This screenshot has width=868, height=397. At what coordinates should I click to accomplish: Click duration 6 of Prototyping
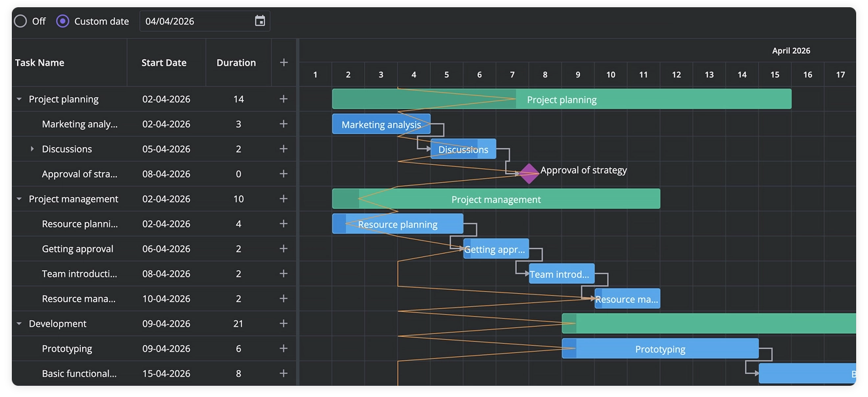(239, 349)
